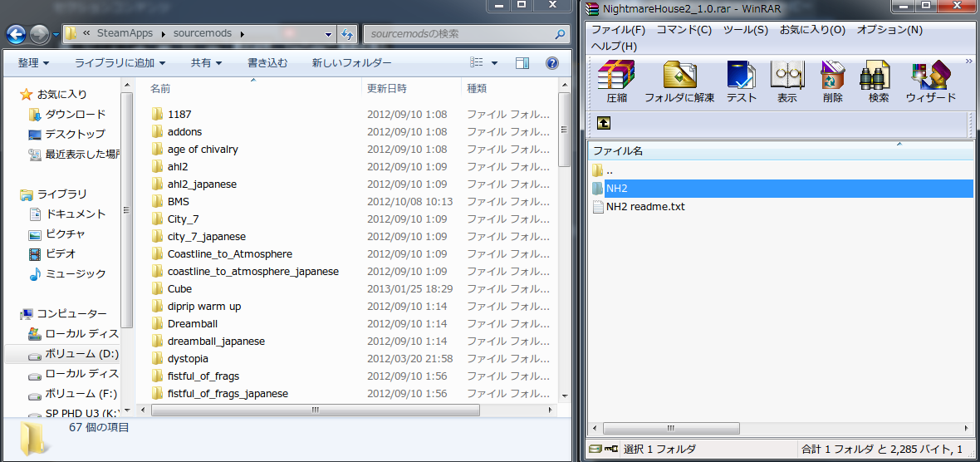The image size is (980, 462).
Task: Click WinRAR horizontal scrollbar thumb
Action: (x=670, y=428)
